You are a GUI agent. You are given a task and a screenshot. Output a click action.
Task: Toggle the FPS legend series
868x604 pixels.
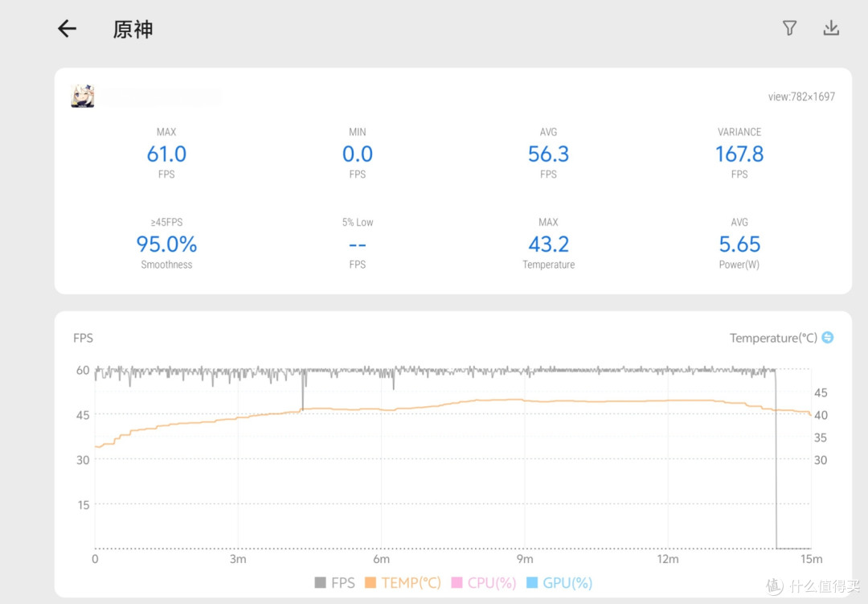point(335,583)
